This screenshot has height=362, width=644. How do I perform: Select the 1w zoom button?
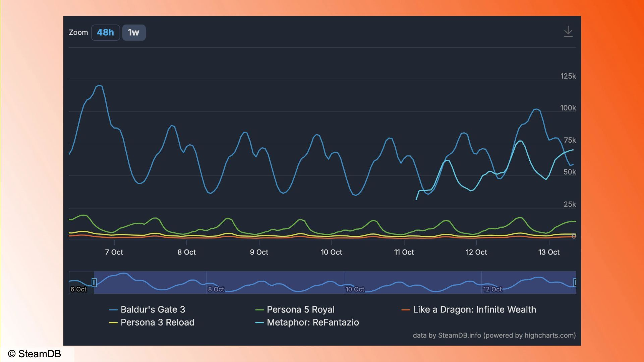(134, 32)
